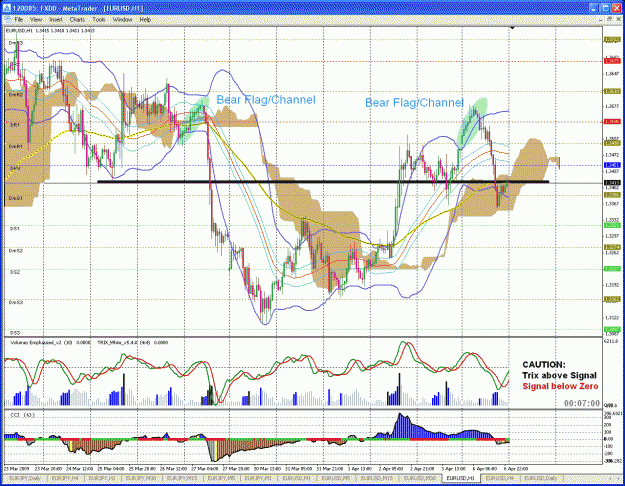
Task: Open the Window menu
Action: pos(122,19)
